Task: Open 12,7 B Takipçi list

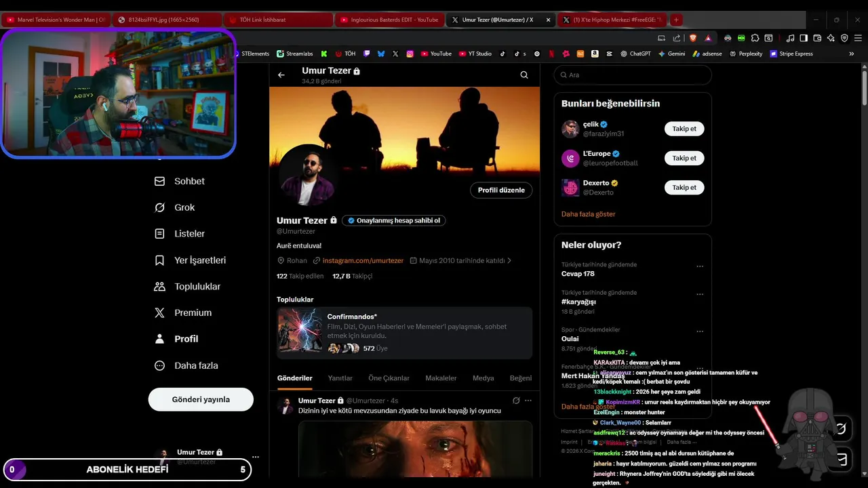Action: [x=352, y=276]
